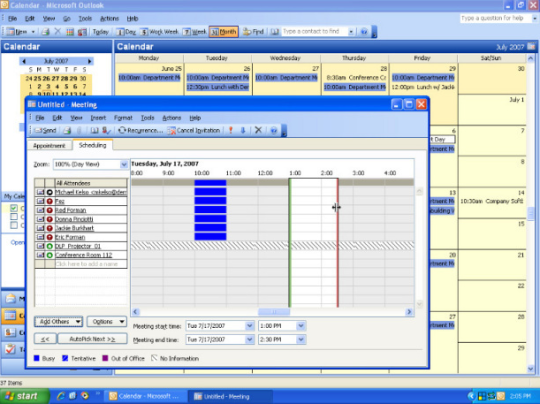Open the meeting end date dropdown
The image size is (540, 404).
(250, 340)
